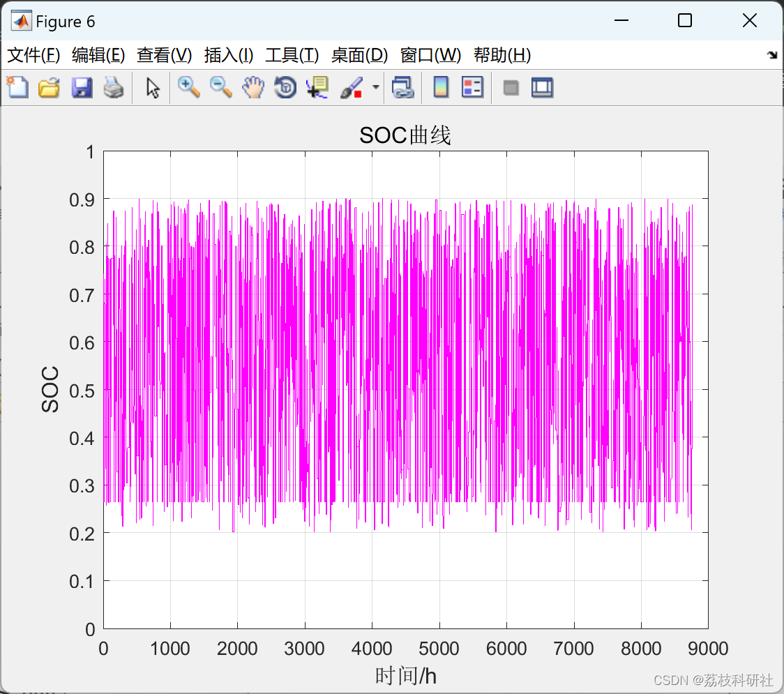The width and height of the screenshot is (784, 694).
Task: Open the 插入(I) menu
Action: pos(229,55)
